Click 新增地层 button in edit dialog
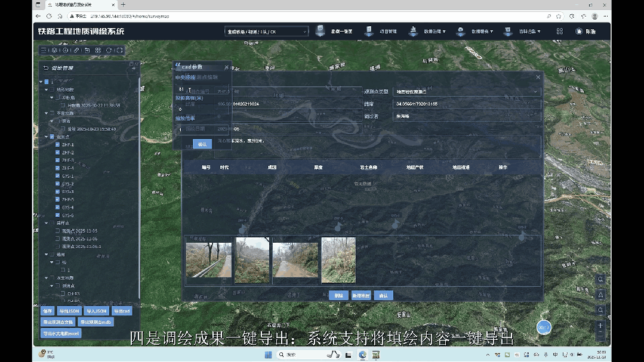Screen dimensions: 644x362 [x=361, y=296]
